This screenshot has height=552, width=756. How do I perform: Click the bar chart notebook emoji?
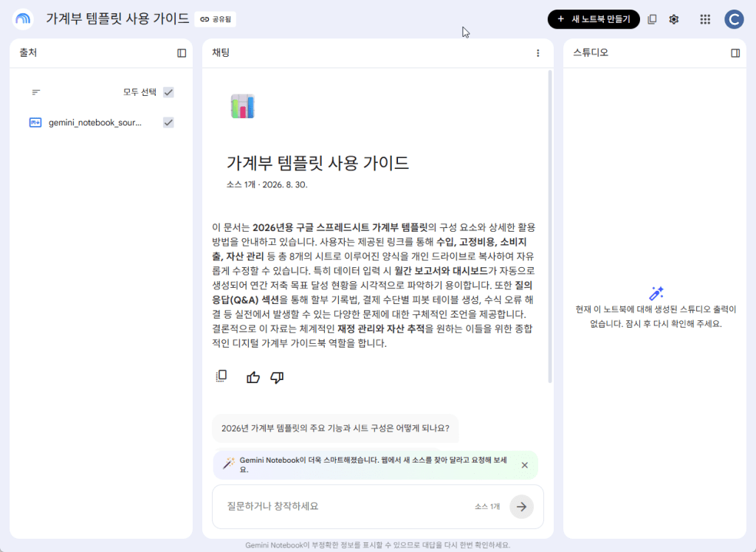(x=242, y=106)
